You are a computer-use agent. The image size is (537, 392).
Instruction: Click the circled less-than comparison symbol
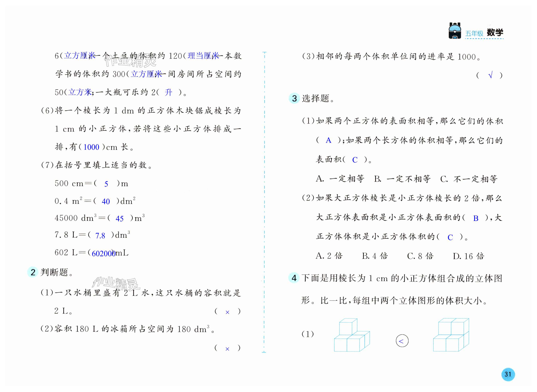pos(402,341)
